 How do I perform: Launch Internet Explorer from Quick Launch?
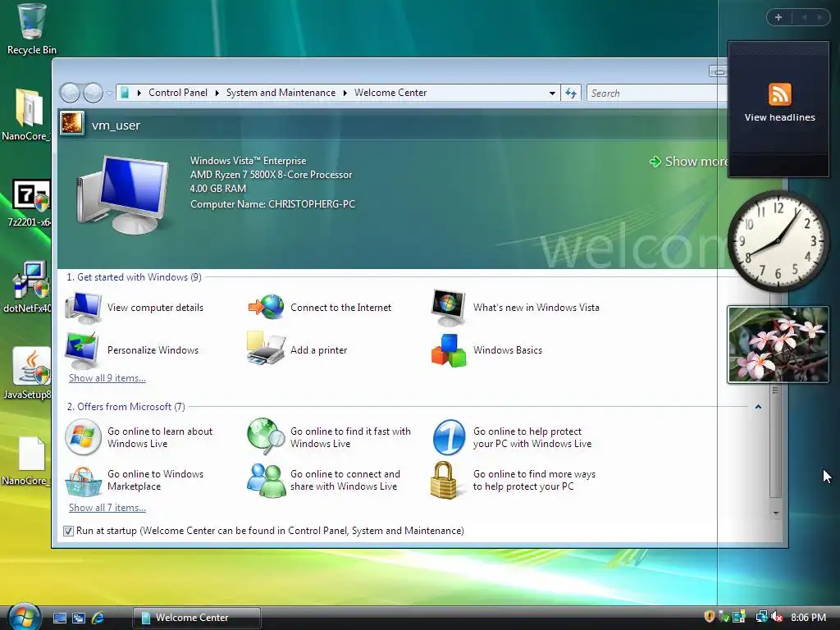98,618
